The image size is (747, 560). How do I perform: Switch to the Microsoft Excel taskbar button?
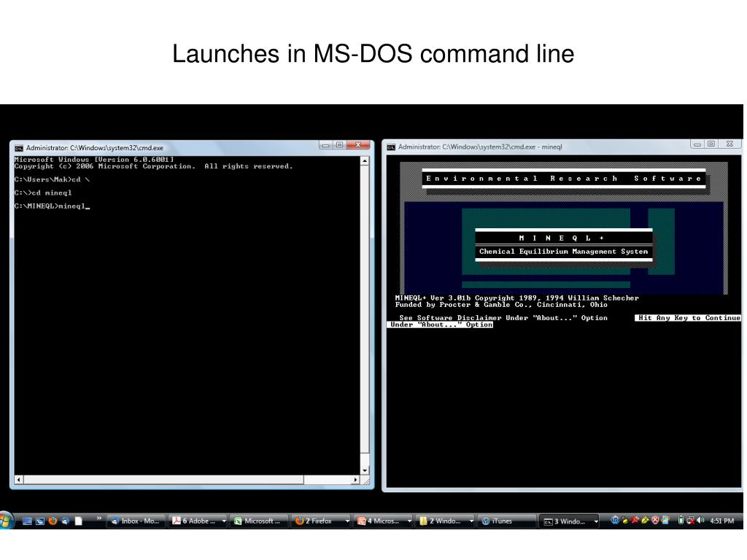click(x=260, y=521)
